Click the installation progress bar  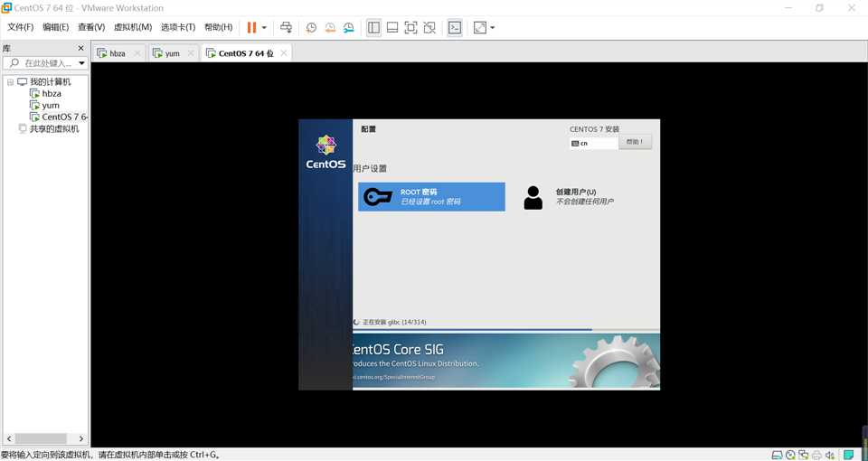tap(506, 330)
